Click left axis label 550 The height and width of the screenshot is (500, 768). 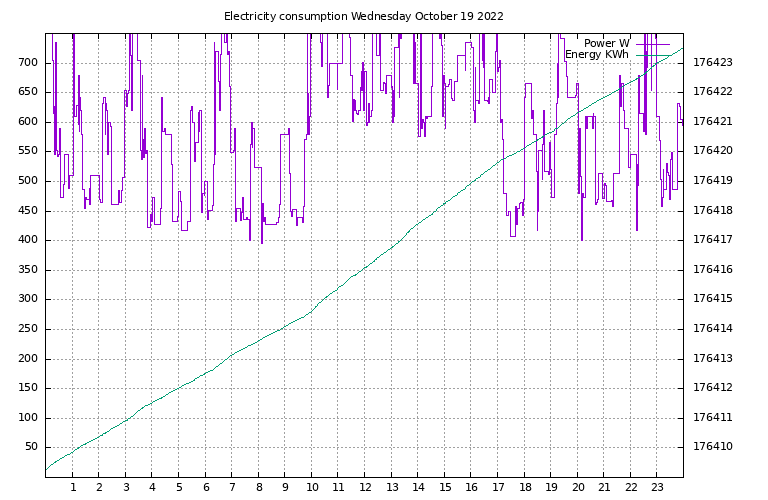coord(28,151)
